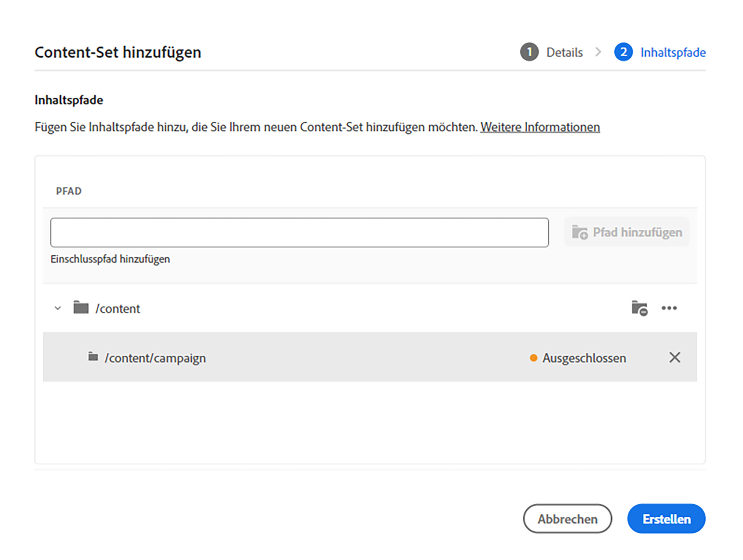Open the Weitere Informationen link
The image size is (743, 560).
[x=540, y=127]
